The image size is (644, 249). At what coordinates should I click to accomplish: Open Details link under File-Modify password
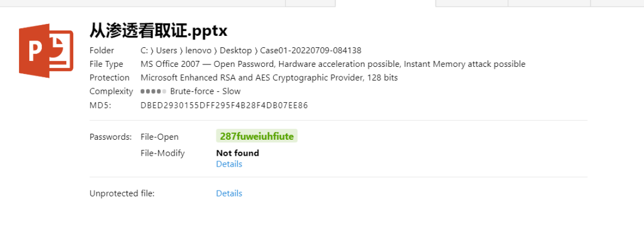click(x=229, y=164)
